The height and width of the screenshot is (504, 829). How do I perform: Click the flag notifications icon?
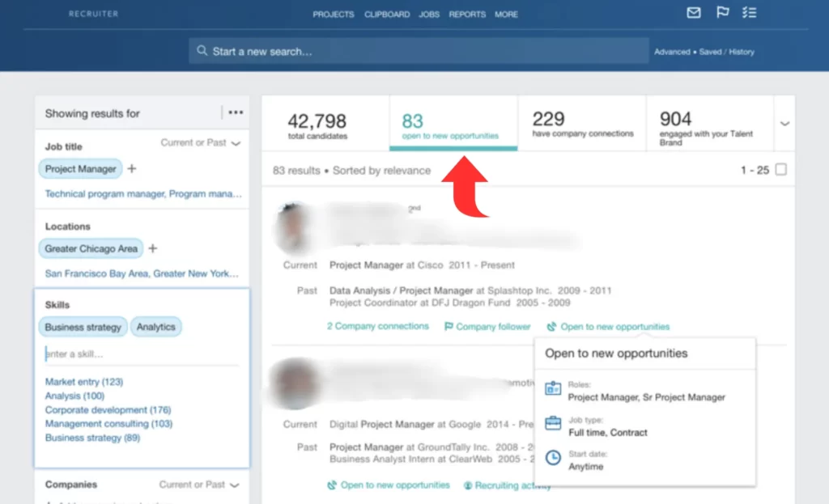pyautogui.click(x=722, y=13)
